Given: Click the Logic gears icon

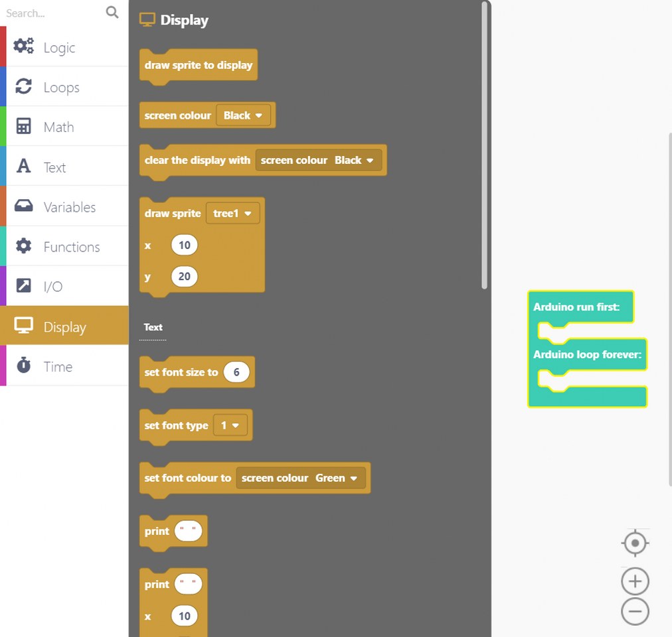Looking at the screenshot, I should (23, 46).
